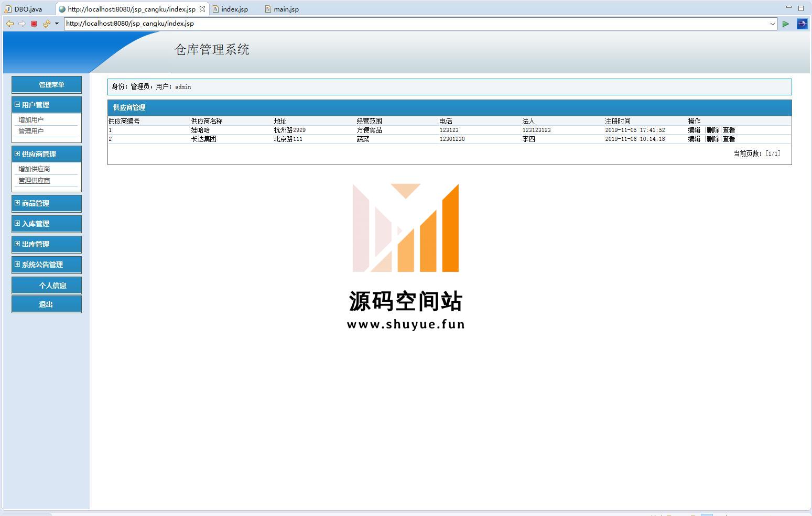Maximize the editor view
Screen dimensions: 812x516
click(x=801, y=8)
